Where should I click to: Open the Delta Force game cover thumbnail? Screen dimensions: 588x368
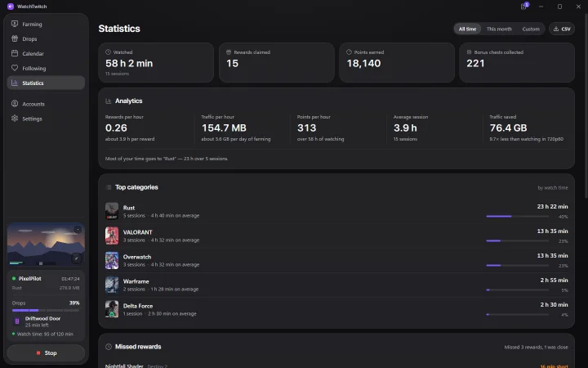pos(112,309)
